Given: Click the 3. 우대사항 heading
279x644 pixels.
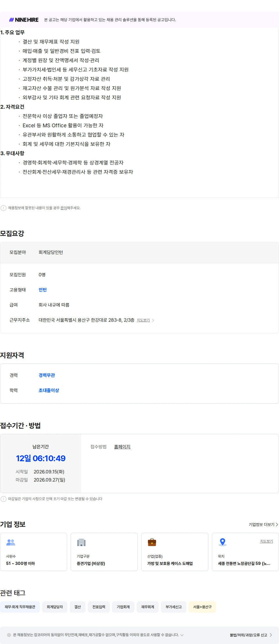Looking at the screenshot, I should click(x=12, y=153).
